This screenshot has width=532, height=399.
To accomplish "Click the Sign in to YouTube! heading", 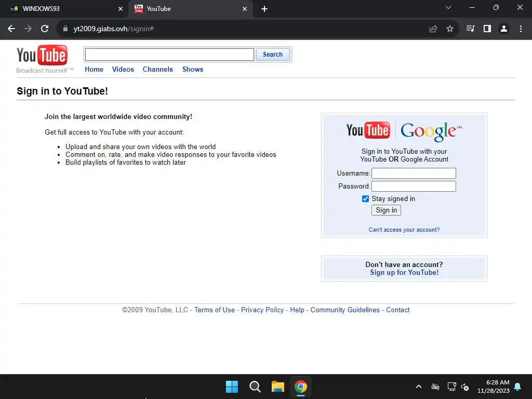I will [62, 91].
